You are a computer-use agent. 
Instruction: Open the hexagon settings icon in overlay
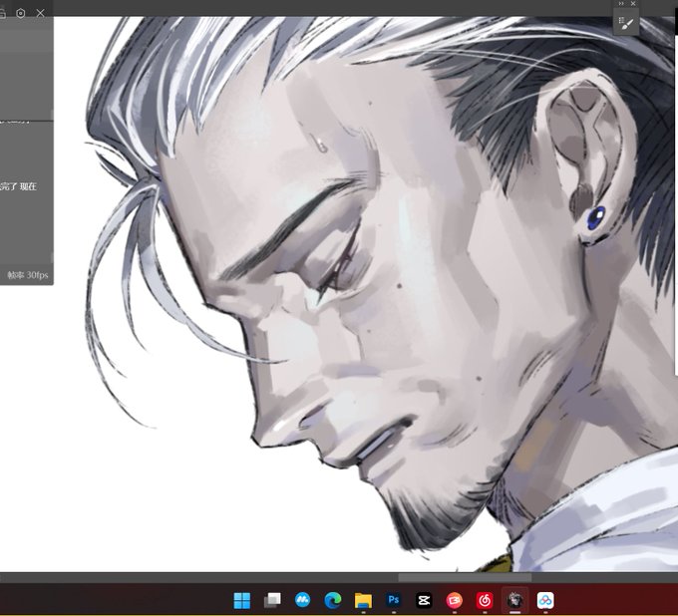20,13
